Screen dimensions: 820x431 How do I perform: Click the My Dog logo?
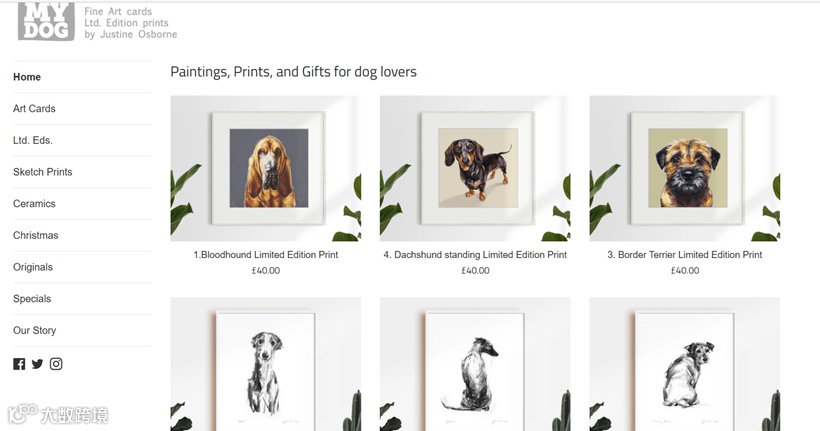[46, 21]
